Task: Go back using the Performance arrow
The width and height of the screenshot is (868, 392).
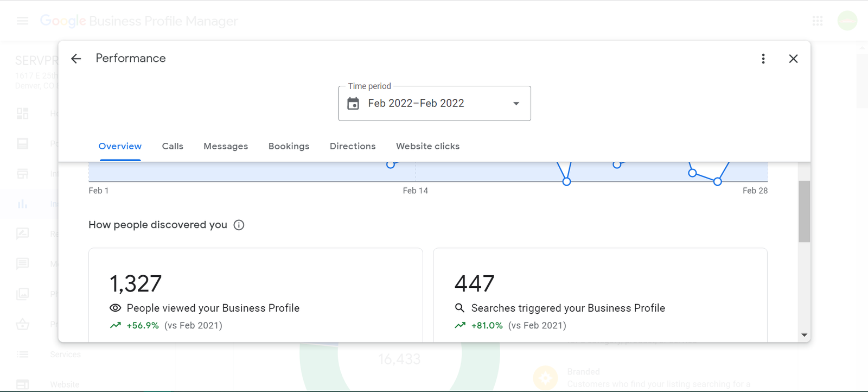Action: tap(76, 59)
